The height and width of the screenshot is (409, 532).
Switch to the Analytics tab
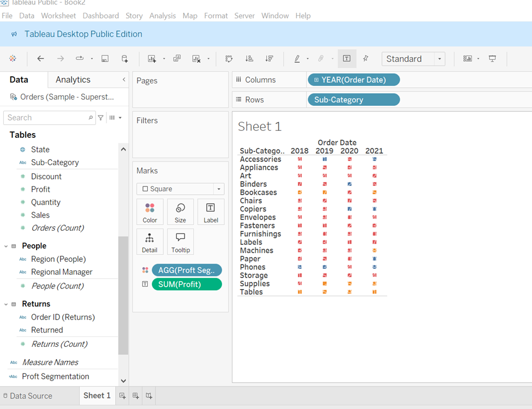(73, 80)
